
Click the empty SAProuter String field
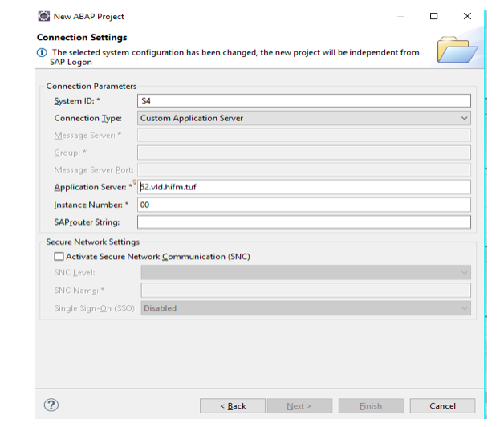coord(303,222)
